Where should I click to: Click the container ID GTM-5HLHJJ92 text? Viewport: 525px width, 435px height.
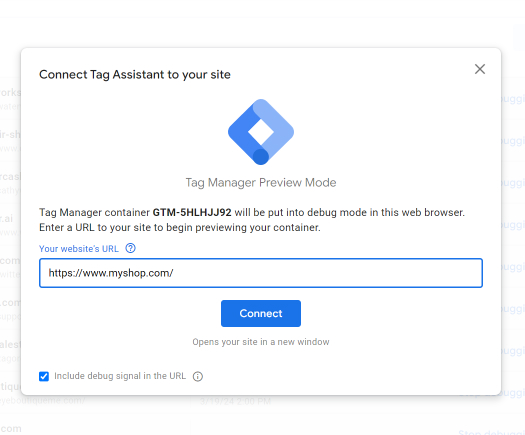[192, 213]
